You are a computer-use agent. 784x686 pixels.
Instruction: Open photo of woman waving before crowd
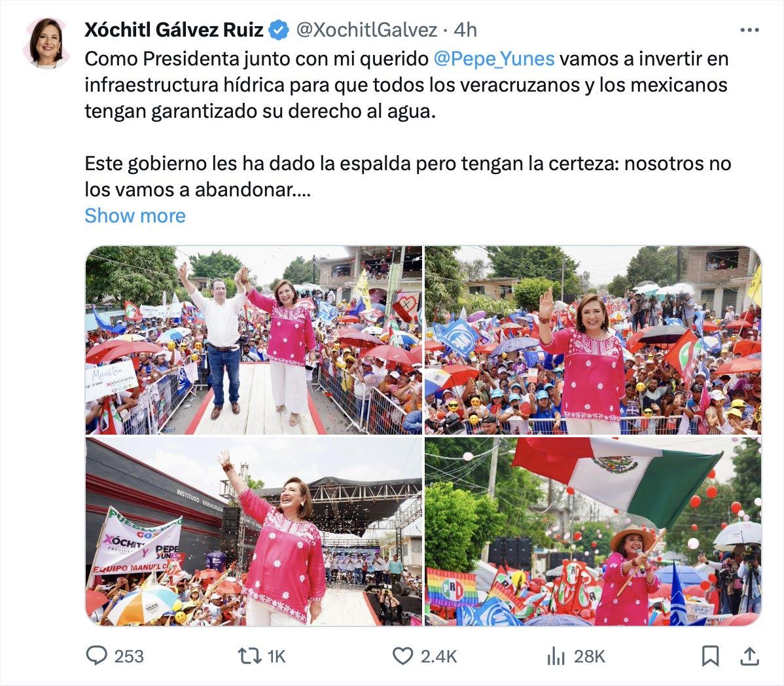pos(593,340)
